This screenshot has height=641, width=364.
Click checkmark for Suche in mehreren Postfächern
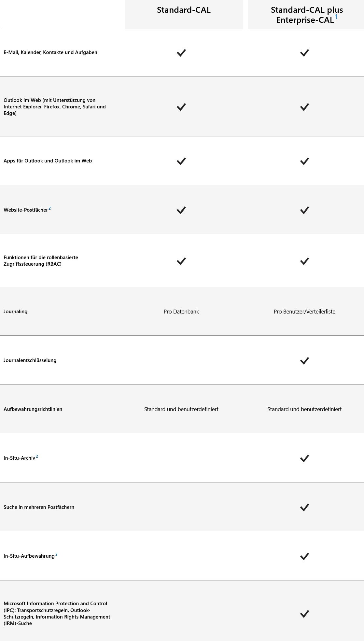(x=304, y=507)
